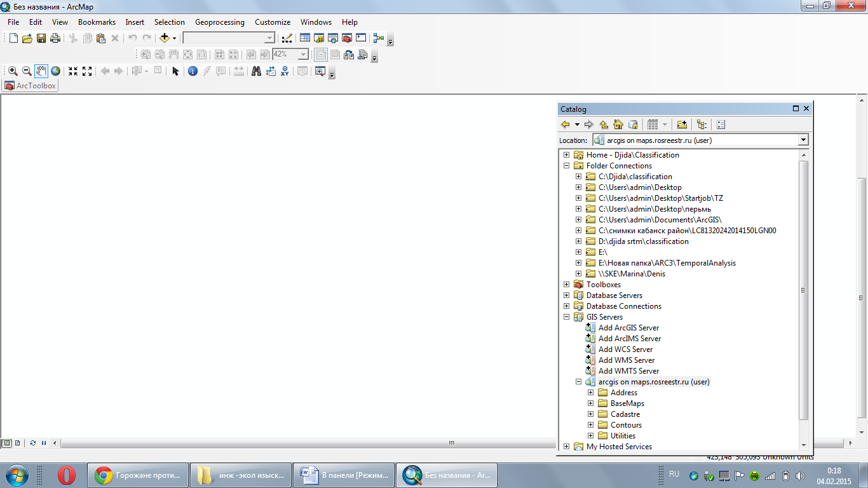Open the Table Of Contents window icon
Viewport: 868px width, 488px height.
305,38
